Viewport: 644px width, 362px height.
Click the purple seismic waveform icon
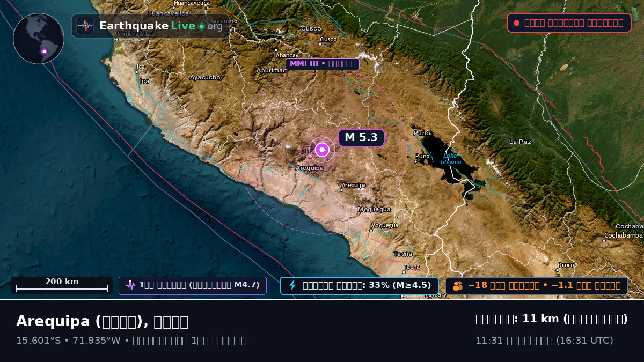(x=130, y=285)
